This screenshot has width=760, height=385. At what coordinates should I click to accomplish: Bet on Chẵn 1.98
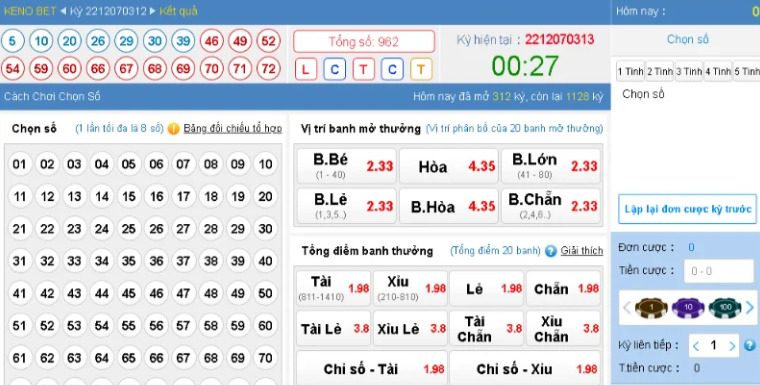click(563, 288)
